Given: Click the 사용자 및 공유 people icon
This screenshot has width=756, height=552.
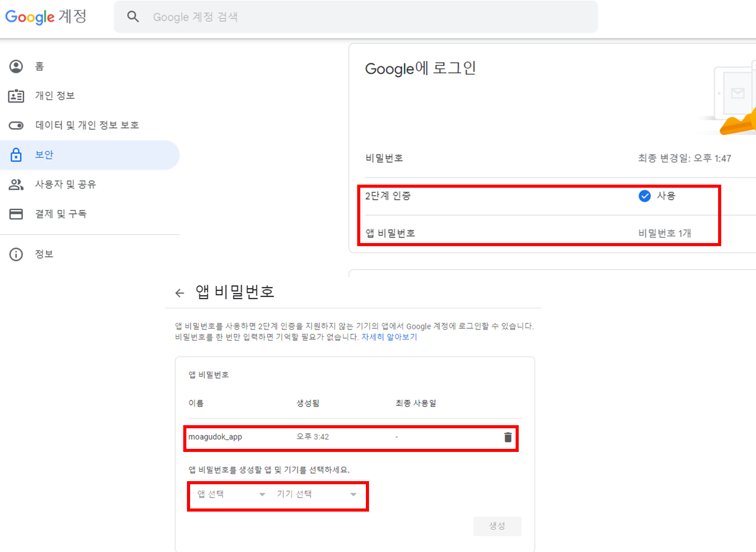Looking at the screenshot, I should coord(16,185).
